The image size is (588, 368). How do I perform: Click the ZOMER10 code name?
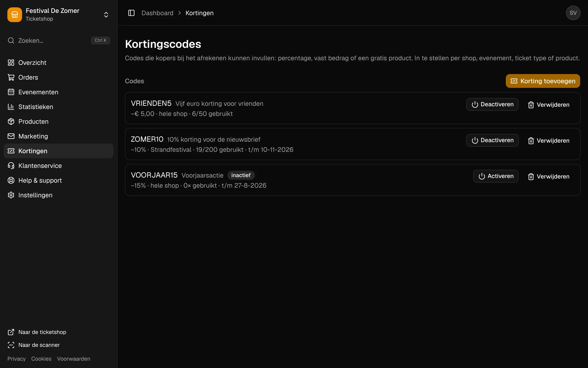[x=147, y=139]
